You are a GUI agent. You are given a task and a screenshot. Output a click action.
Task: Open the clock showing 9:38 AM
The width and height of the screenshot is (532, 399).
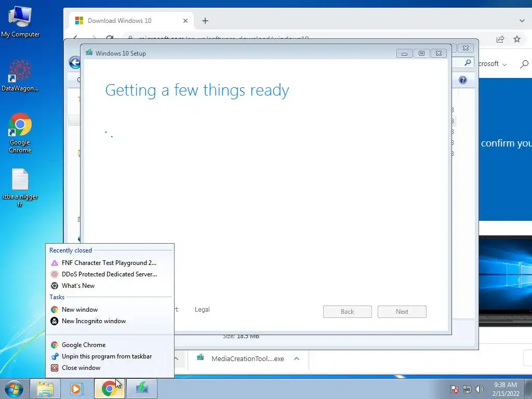coord(506,389)
